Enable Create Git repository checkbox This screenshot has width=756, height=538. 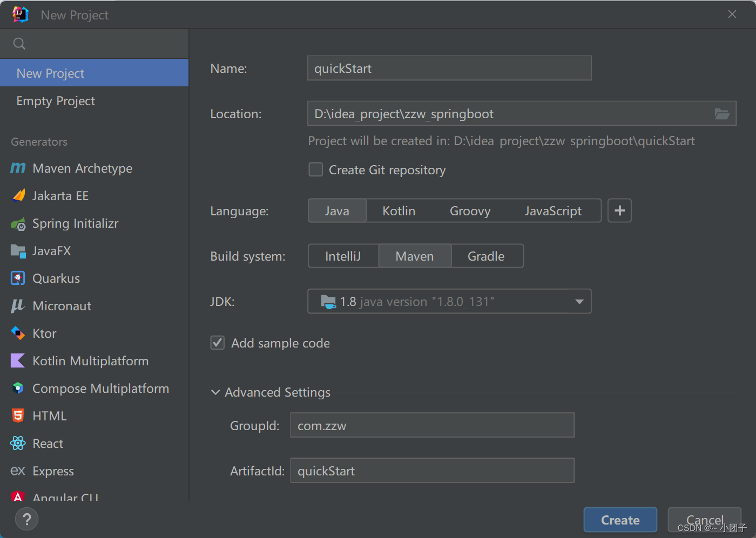tap(315, 169)
